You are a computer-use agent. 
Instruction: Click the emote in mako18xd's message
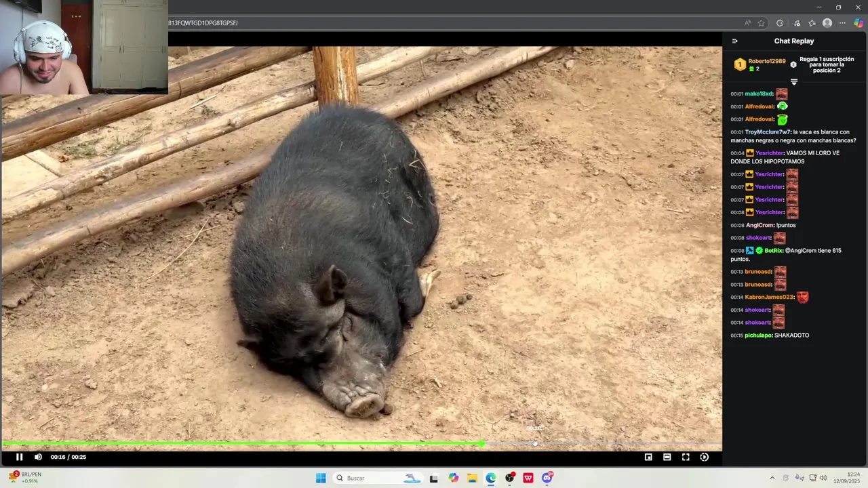click(x=782, y=94)
